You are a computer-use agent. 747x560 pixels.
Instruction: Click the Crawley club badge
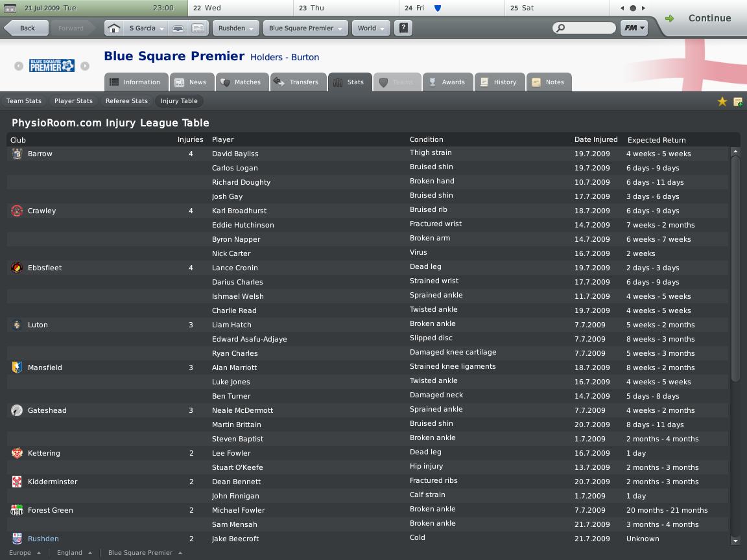[17, 211]
